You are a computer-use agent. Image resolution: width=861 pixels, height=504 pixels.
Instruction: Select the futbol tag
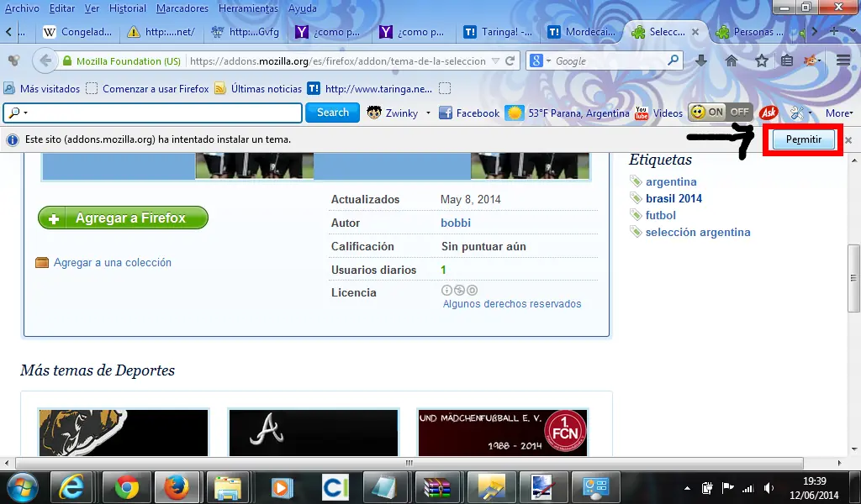[661, 216]
